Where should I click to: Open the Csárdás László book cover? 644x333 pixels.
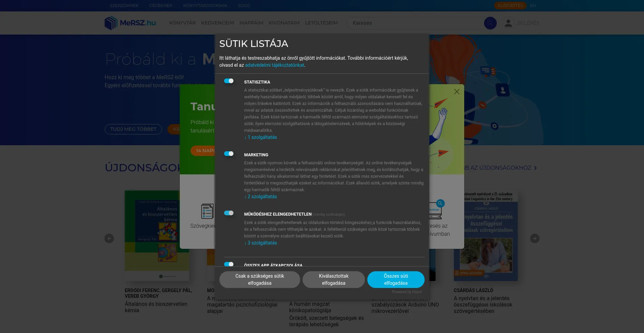pyautogui.click(x=486, y=236)
